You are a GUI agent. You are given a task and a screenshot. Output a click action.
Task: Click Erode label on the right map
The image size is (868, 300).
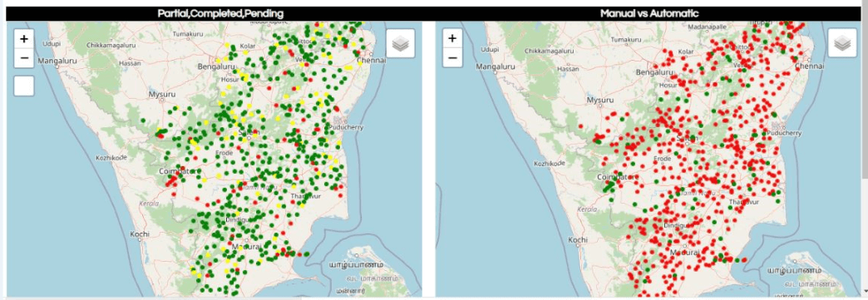[662, 158]
